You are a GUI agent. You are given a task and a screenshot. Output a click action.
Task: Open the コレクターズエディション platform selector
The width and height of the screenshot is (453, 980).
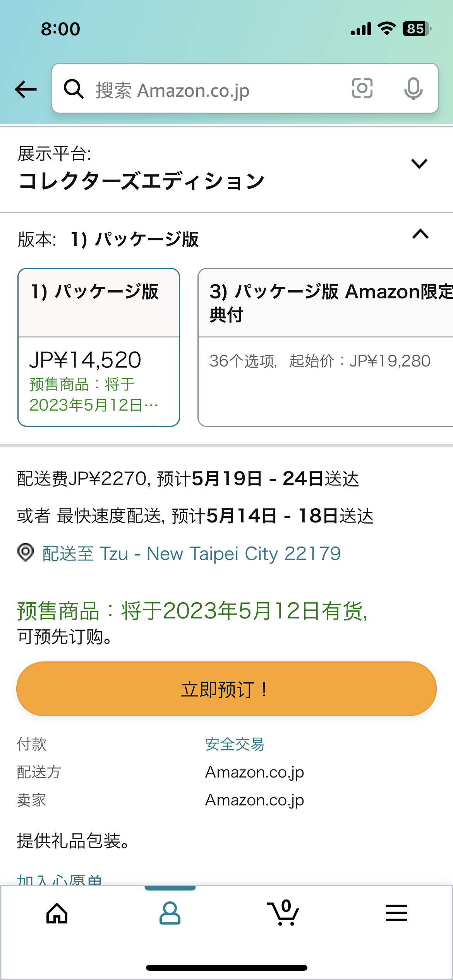pyautogui.click(x=226, y=170)
